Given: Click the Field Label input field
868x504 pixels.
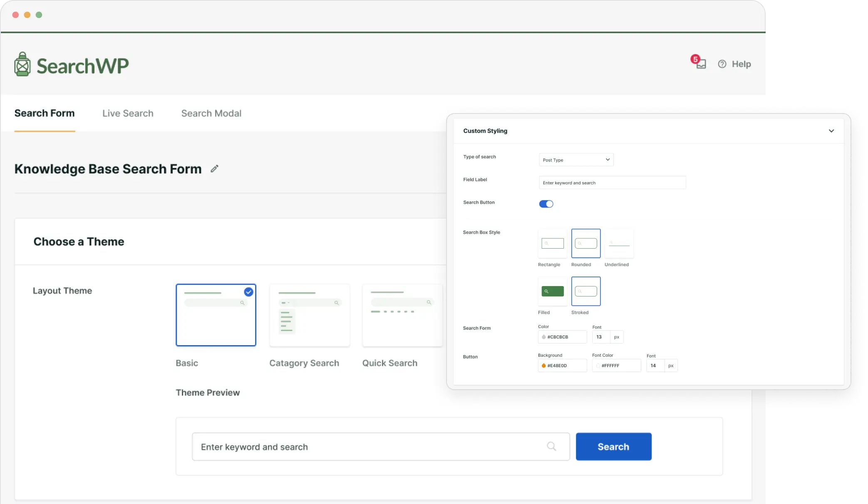Looking at the screenshot, I should point(612,183).
